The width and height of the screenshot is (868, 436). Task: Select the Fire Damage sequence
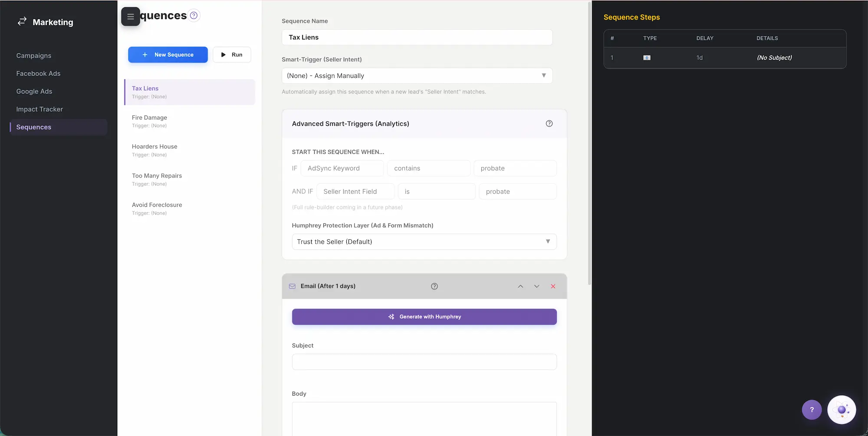[x=190, y=121]
